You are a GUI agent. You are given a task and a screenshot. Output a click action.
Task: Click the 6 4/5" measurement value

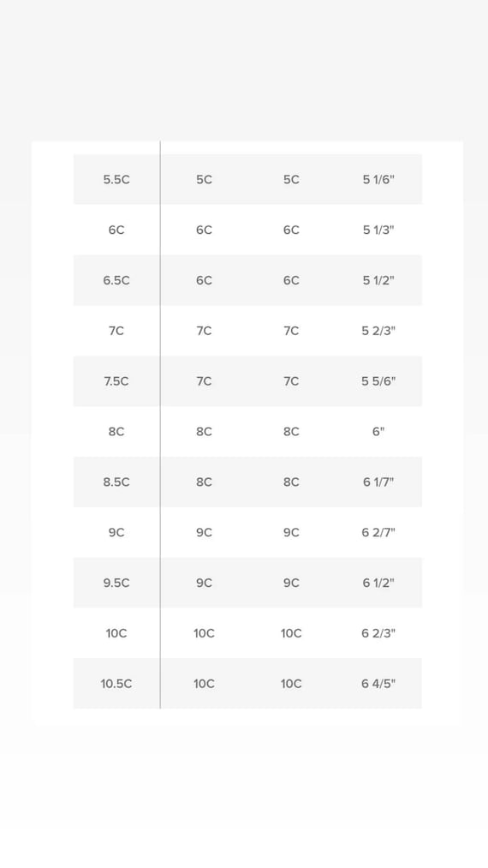pos(378,683)
